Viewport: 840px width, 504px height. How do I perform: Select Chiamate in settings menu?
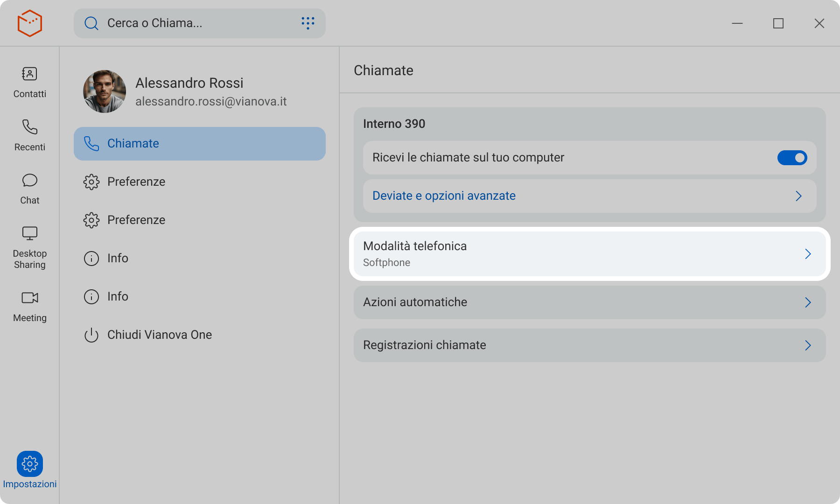(199, 144)
